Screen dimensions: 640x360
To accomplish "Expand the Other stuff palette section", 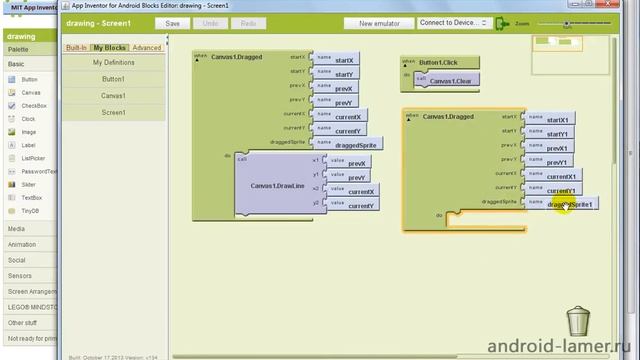I will pos(30,322).
